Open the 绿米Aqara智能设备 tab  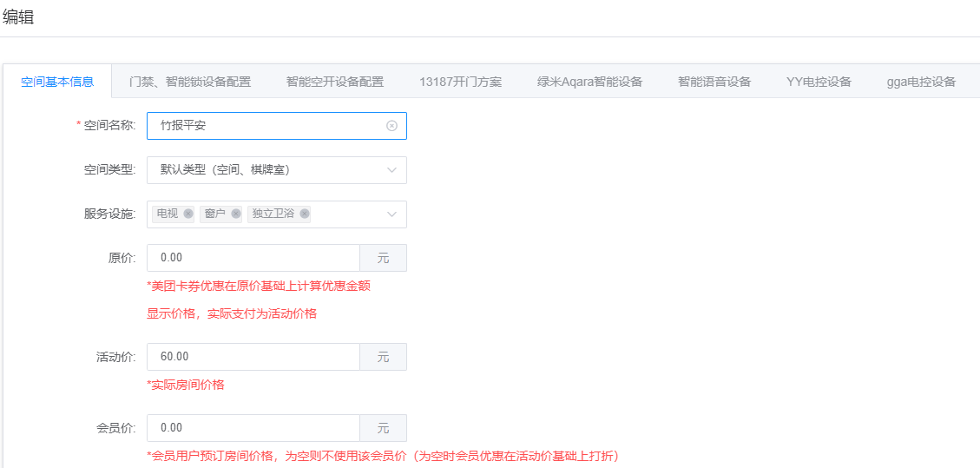tap(589, 82)
